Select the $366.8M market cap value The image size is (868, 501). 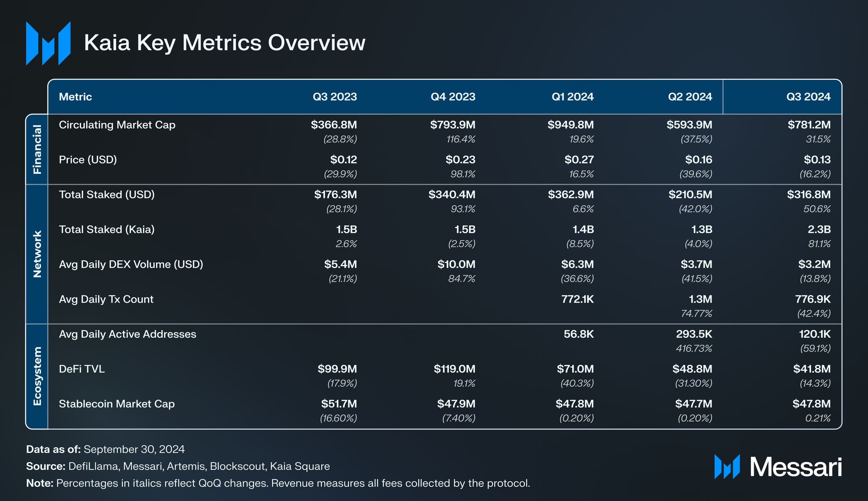click(x=334, y=125)
